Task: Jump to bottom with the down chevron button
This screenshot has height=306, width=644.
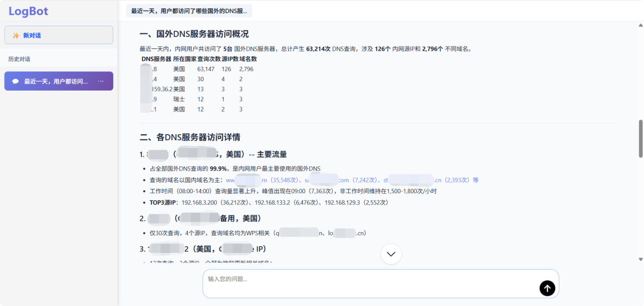Action: [391, 254]
